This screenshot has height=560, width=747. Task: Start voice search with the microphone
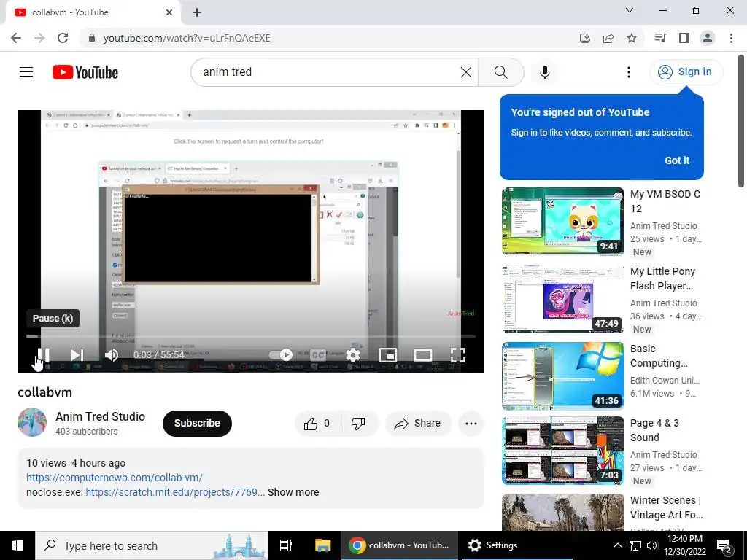[545, 72]
